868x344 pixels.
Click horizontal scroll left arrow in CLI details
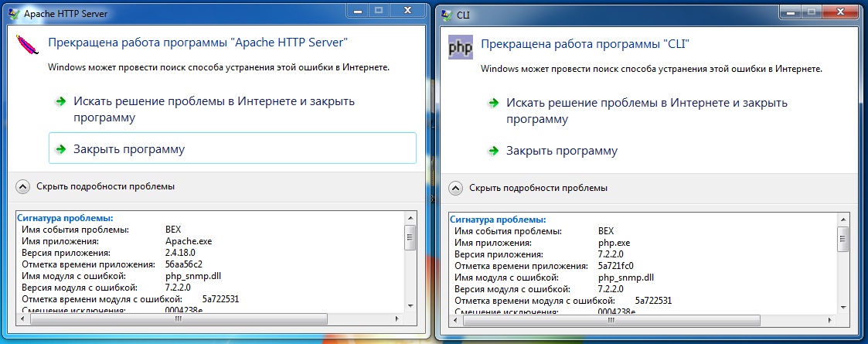[x=455, y=321]
